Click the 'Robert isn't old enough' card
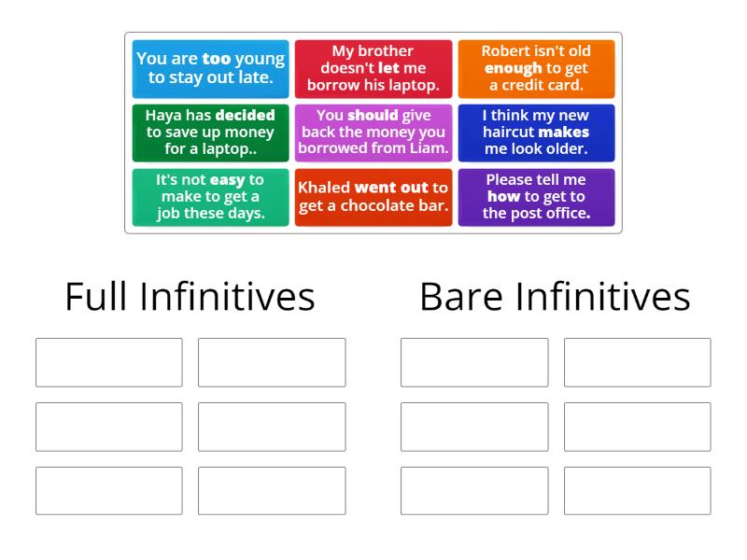The height and width of the screenshot is (560, 747). [537, 68]
